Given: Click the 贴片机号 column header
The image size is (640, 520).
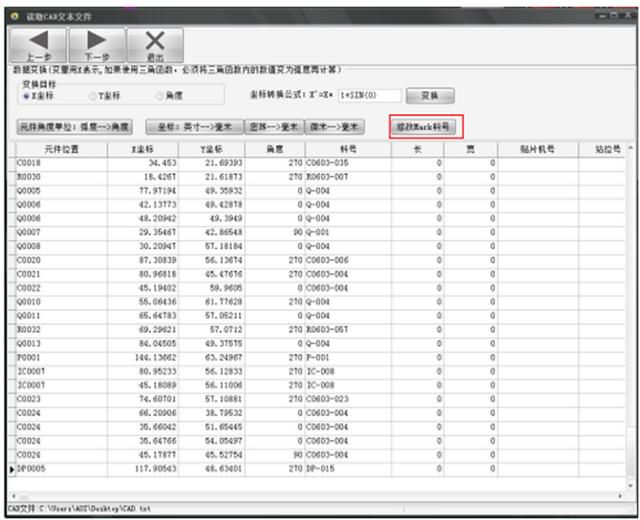Looking at the screenshot, I should click(x=538, y=149).
